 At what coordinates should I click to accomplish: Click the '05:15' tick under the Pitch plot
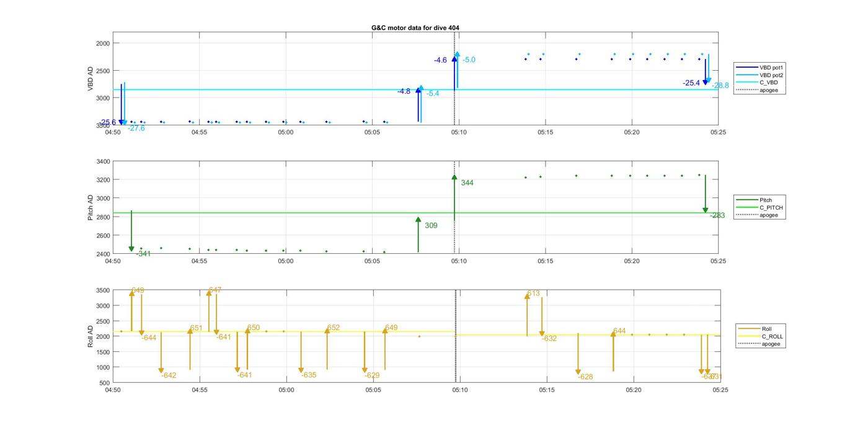coord(545,261)
